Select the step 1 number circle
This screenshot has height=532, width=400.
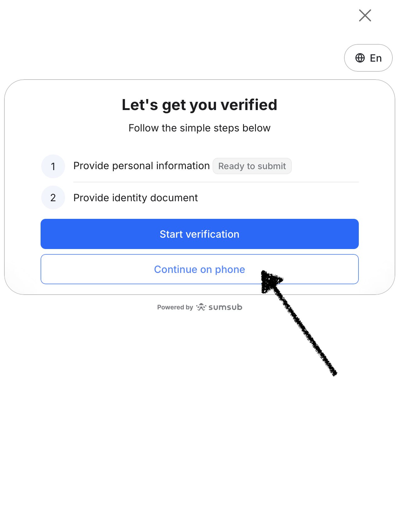[53, 166]
